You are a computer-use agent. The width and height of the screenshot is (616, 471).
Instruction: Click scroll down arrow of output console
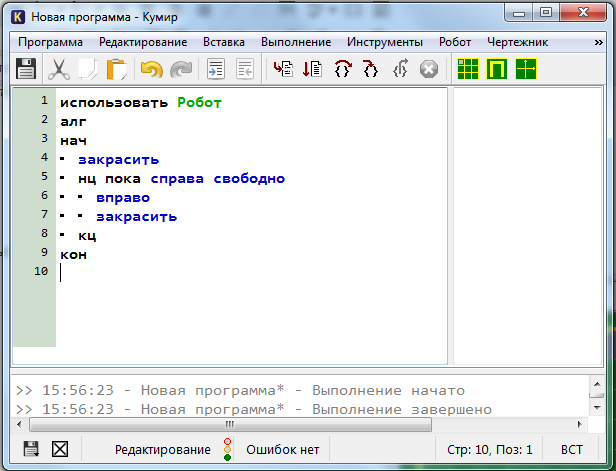pos(597,408)
